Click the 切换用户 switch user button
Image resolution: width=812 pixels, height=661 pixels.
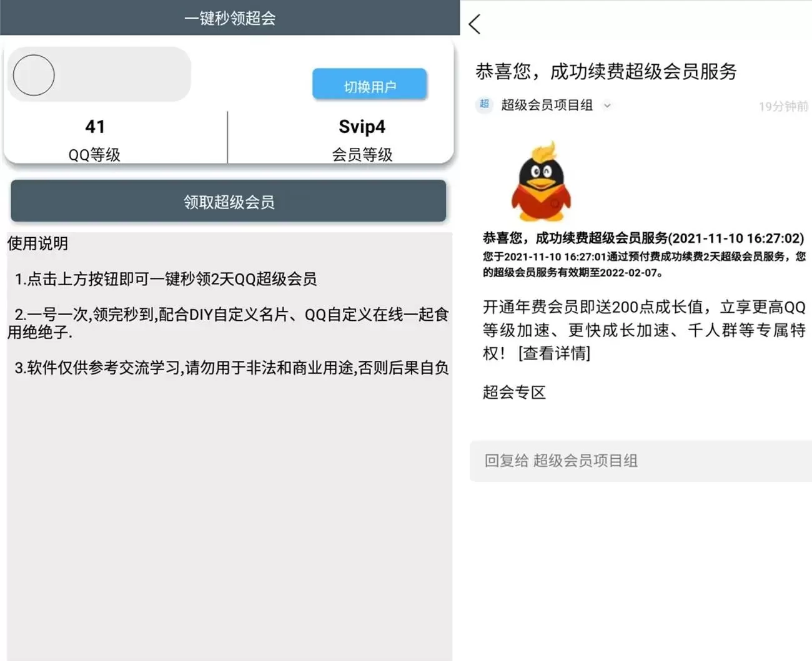[369, 84]
